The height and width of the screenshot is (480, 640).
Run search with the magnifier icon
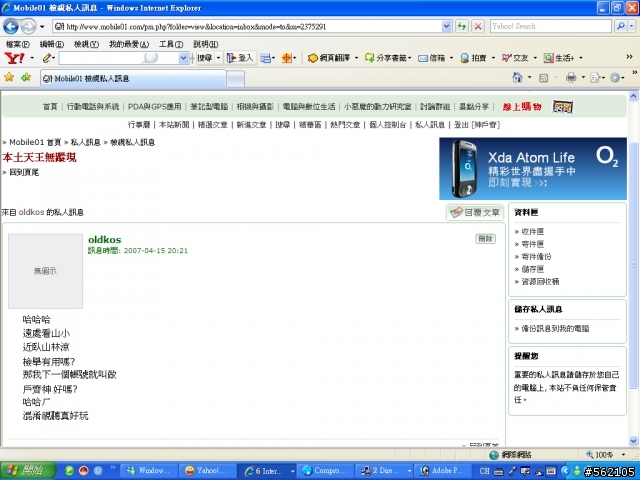620,26
